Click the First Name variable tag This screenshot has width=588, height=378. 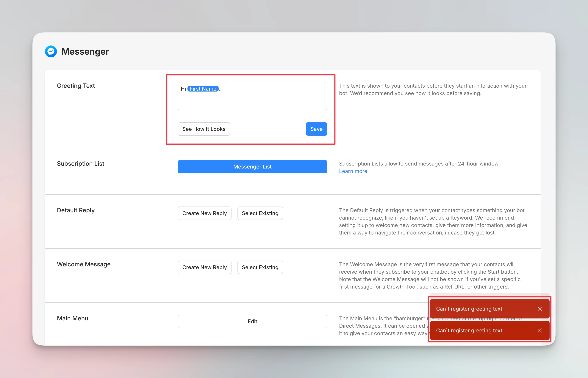coord(203,89)
